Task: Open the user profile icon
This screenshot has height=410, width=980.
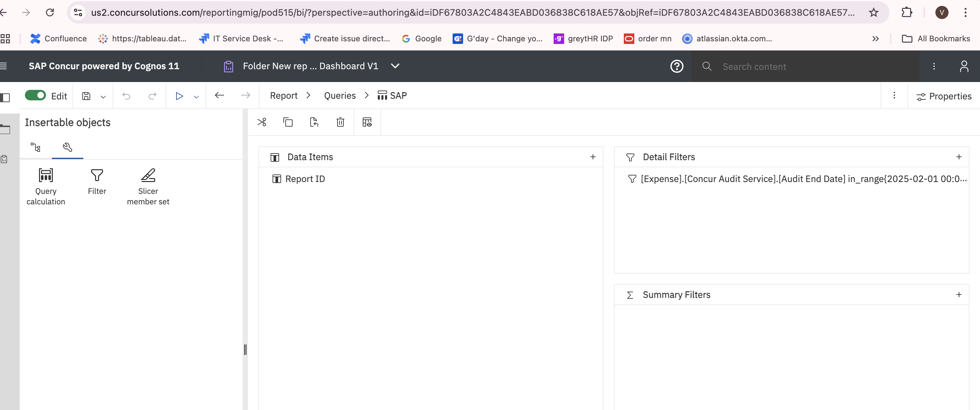Action: (x=964, y=66)
